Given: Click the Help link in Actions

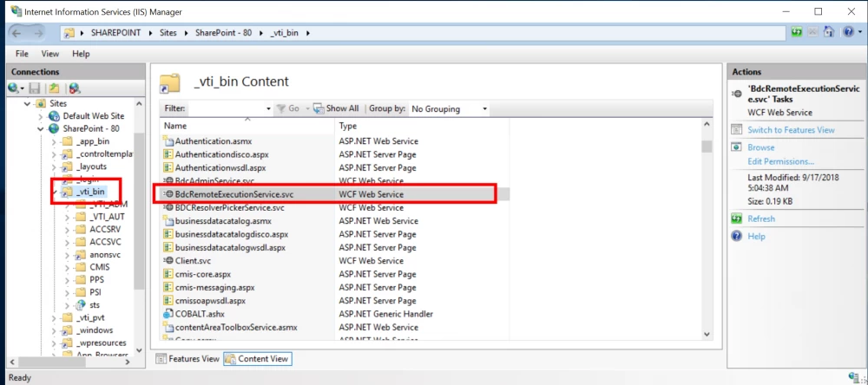Looking at the screenshot, I should [756, 236].
